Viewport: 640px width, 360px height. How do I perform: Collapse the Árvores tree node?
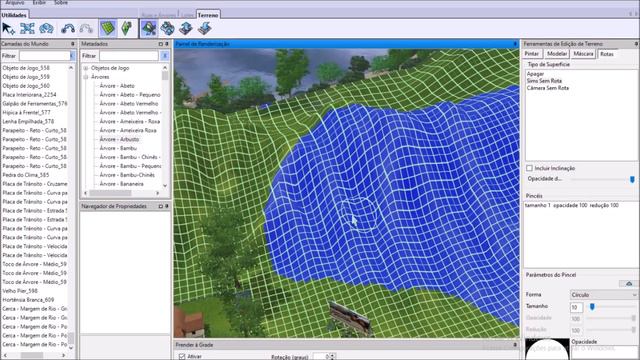coord(86,77)
